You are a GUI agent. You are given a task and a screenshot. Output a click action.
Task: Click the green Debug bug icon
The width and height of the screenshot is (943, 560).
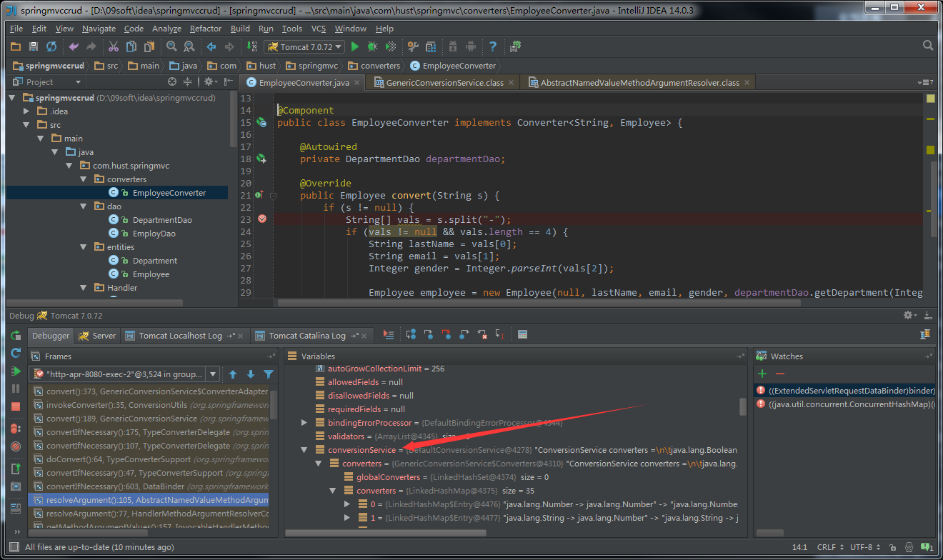pyautogui.click(x=372, y=46)
